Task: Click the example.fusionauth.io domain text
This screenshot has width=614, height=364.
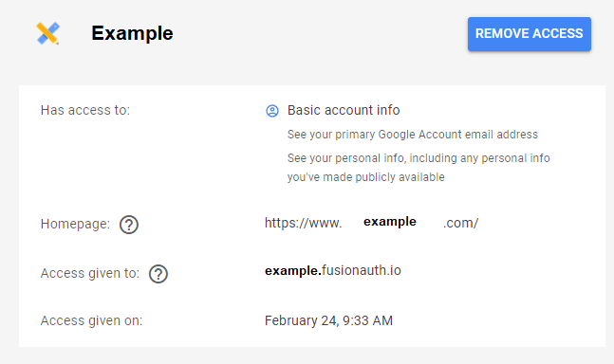Action: (x=333, y=270)
